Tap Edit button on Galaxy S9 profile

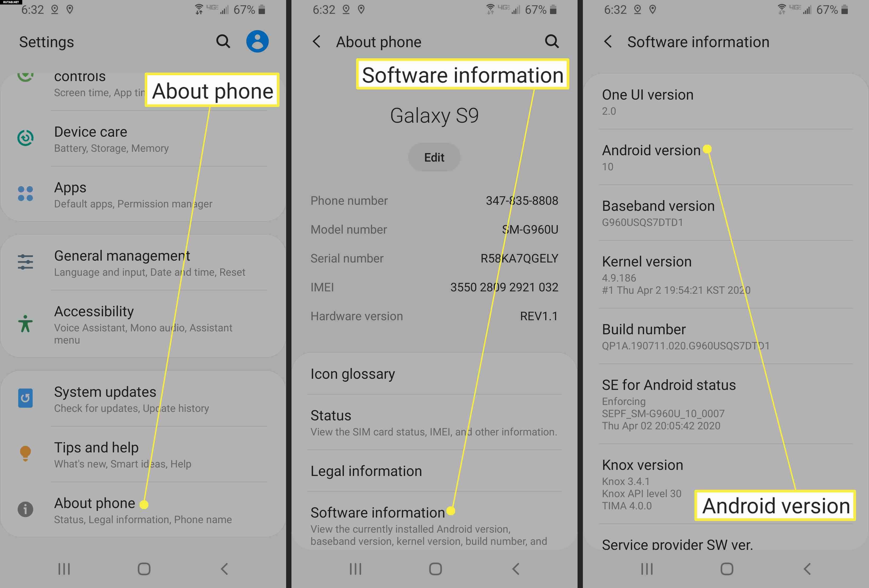point(434,157)
